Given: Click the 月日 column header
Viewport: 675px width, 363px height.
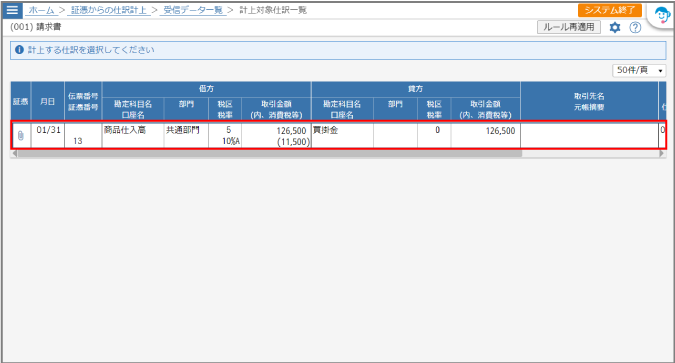Looking at the screenshot, I should coord(47,101).
